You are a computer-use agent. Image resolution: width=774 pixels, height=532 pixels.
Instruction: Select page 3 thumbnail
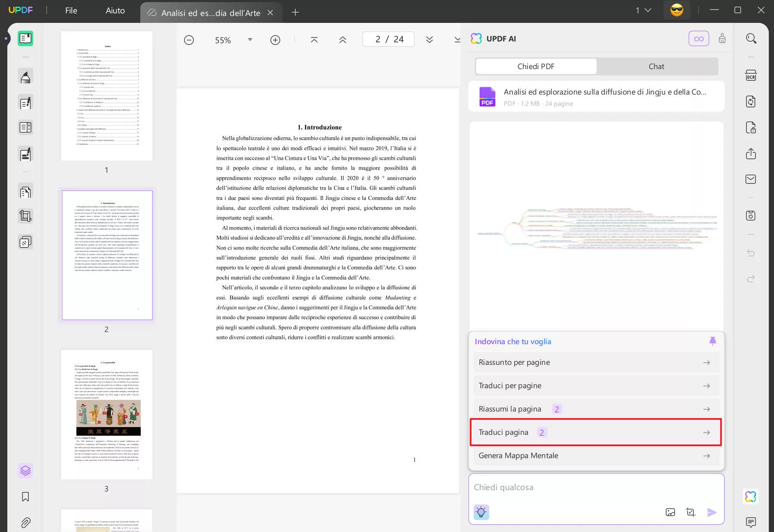tap(107, 415)
